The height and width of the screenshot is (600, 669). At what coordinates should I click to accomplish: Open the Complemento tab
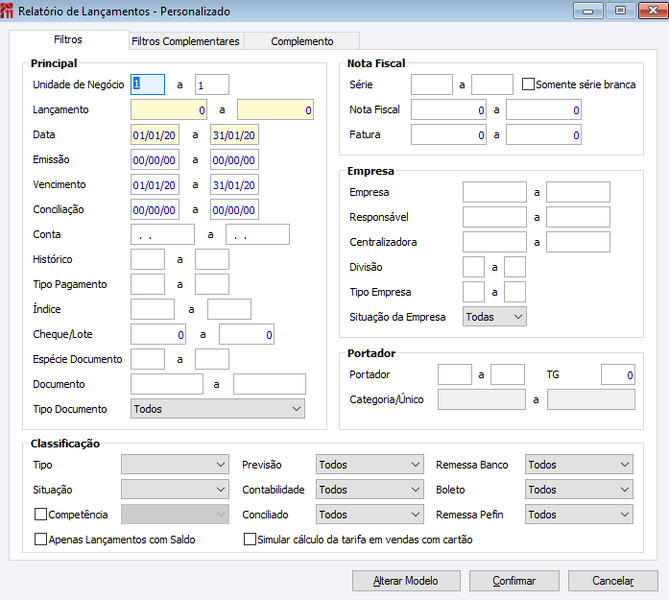click(302, 41)
